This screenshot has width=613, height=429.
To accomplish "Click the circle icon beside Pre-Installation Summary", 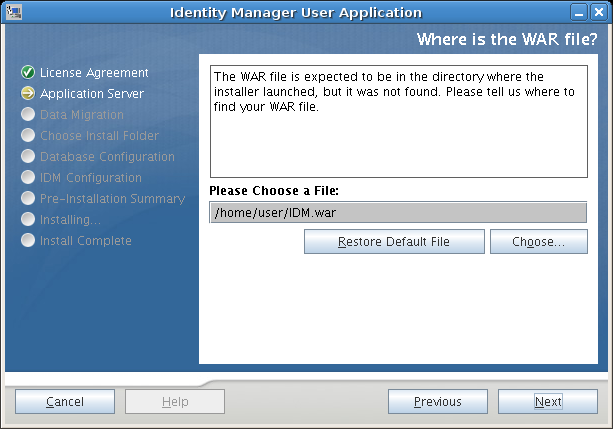I will 28,199.
